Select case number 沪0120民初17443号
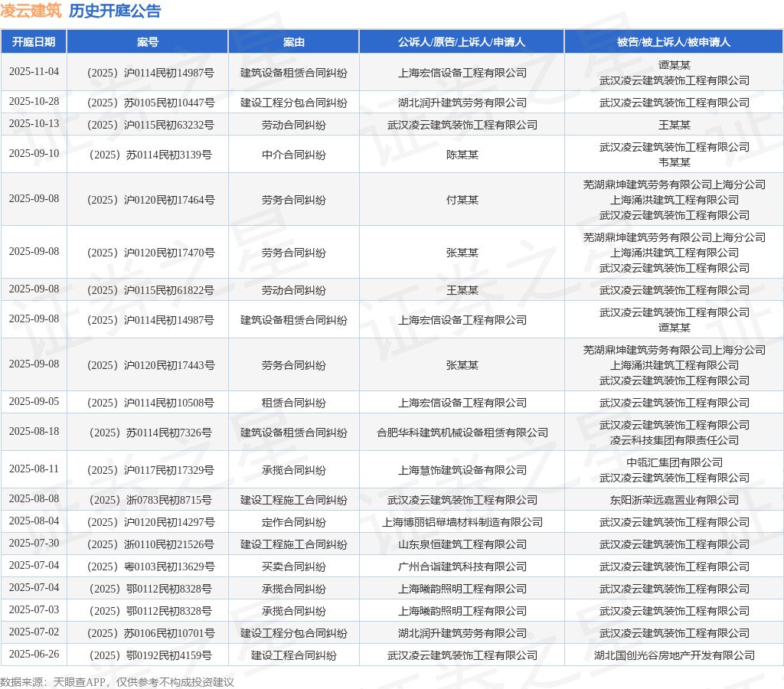The image size is (784, 689). [x=151, y=365]
